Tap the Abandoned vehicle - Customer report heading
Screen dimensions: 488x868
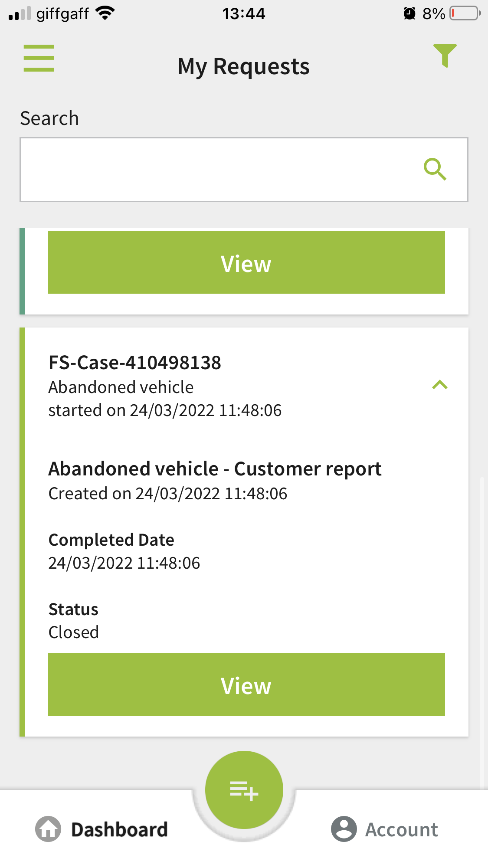[215, 469]
